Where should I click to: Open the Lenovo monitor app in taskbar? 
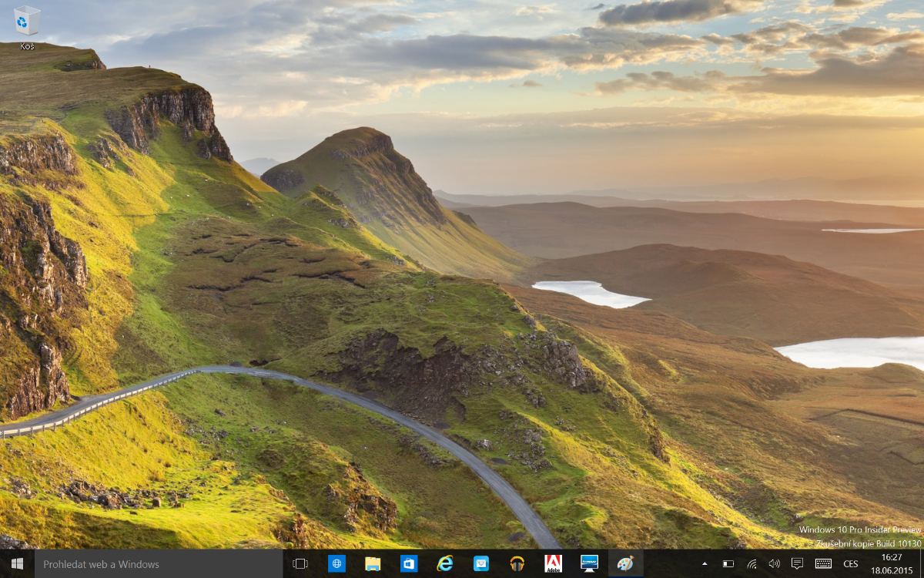(x=589, y=564)
